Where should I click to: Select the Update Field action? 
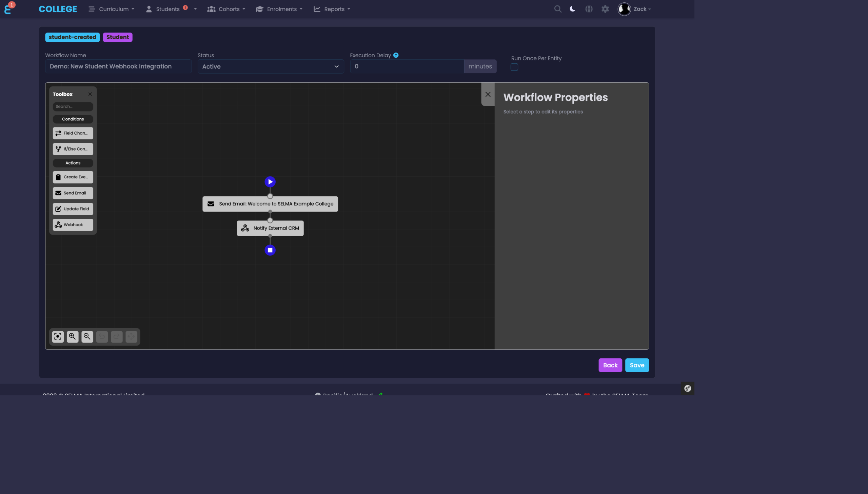(x=73, y=209)
